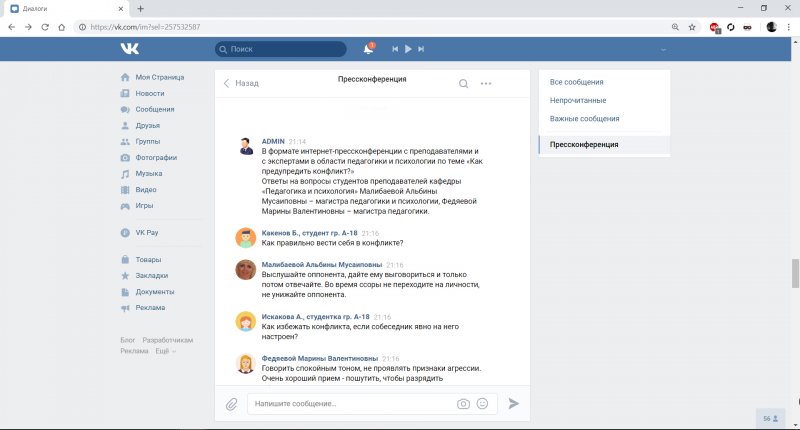Open Музыка in left sidebar
This screenshot has width=800, height=430.
click(149, 173)
